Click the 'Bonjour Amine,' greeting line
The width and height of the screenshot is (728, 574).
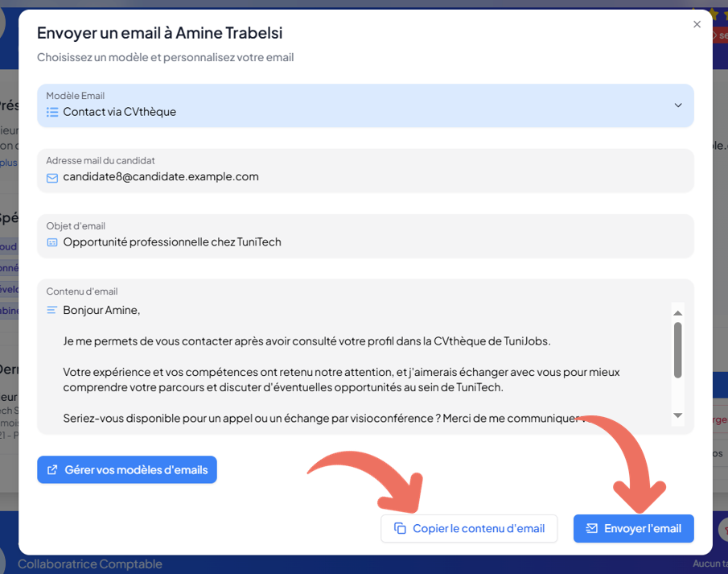[101, 310]
